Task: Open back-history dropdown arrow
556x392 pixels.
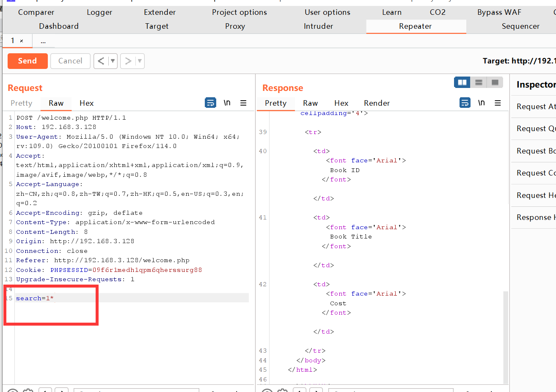Action: click(x=113, y=61)
